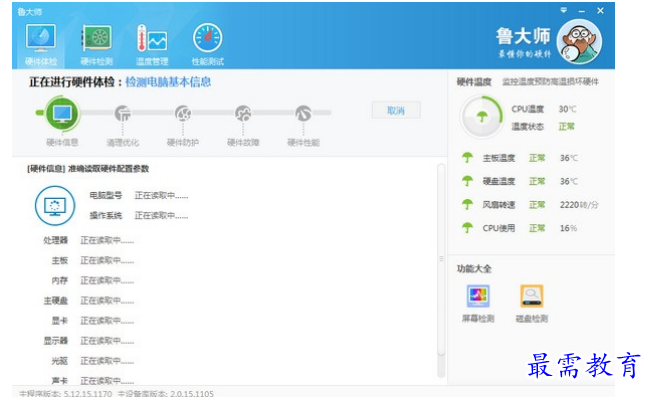Click the 显卡 row label
Viewport: 649px width, 397px height.
60,321
